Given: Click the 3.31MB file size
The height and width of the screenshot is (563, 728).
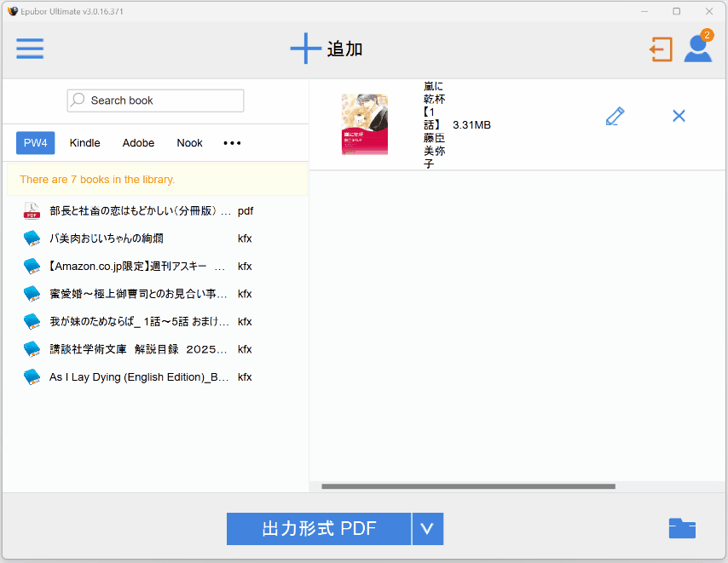Looking at the screenshot, I should click(471, 125).
